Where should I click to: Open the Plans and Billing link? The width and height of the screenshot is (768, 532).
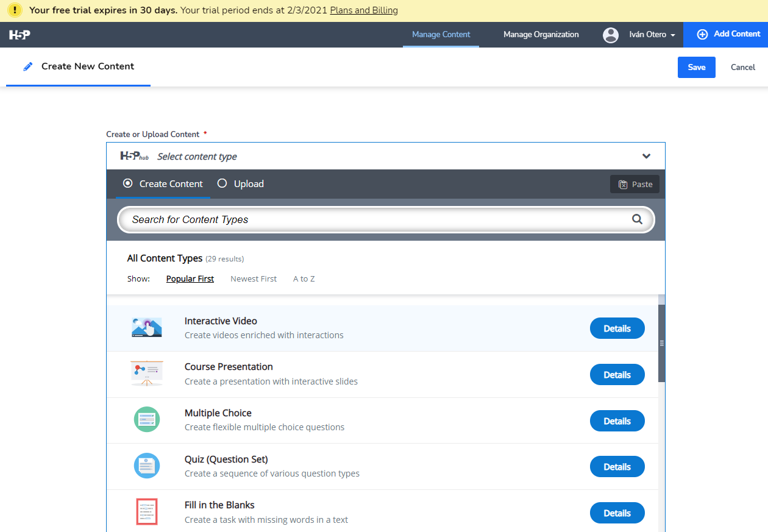363,10
